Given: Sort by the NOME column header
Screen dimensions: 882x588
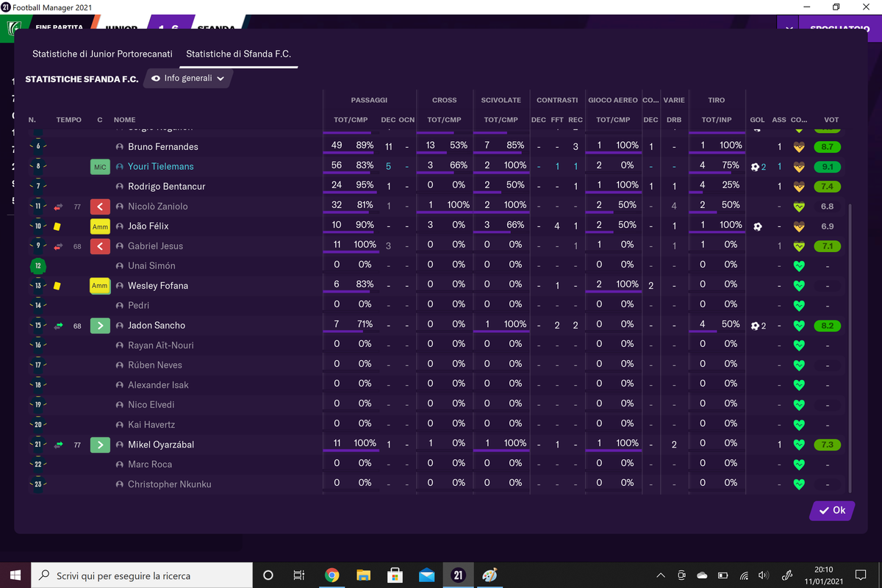Looking at the screenshot, I should point(125,120).
